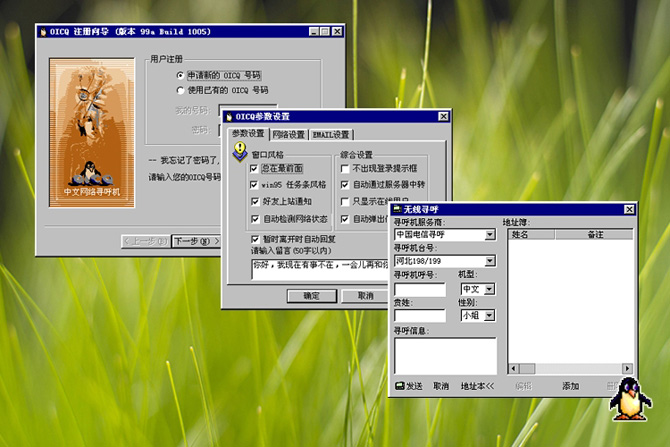Enable the 不出现登录提示框 checkbox
The width and height of the screenshot is (670, 447).
[345, 170]
